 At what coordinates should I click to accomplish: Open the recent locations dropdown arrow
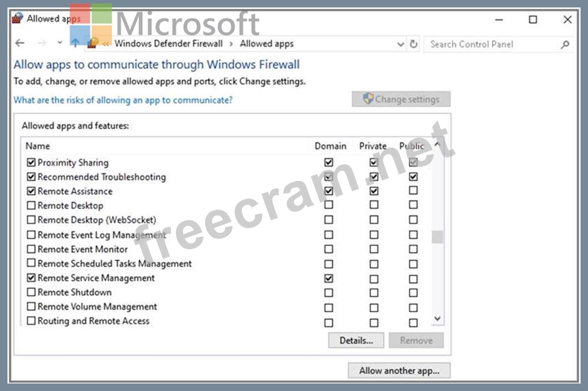pyautogui.click(x=59, y=43)
